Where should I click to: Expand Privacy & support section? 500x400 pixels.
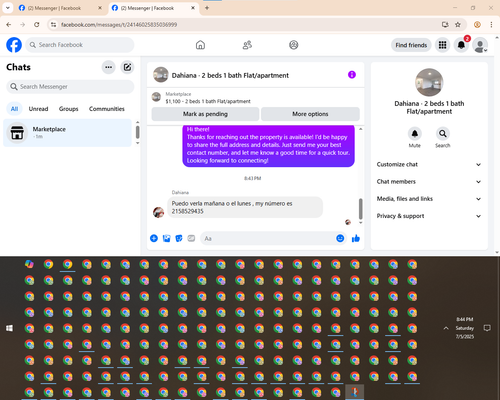[x=429, y=216]
